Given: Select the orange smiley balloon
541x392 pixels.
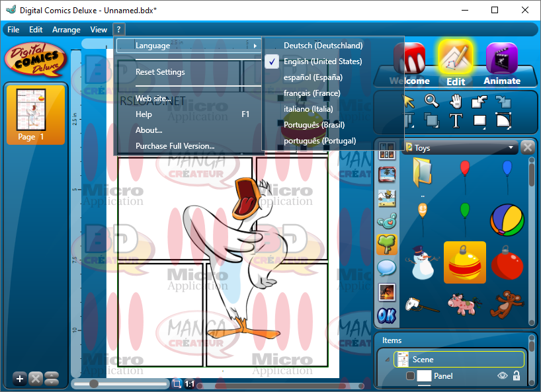Looking at the screenshot, I should tap(423, 219).
